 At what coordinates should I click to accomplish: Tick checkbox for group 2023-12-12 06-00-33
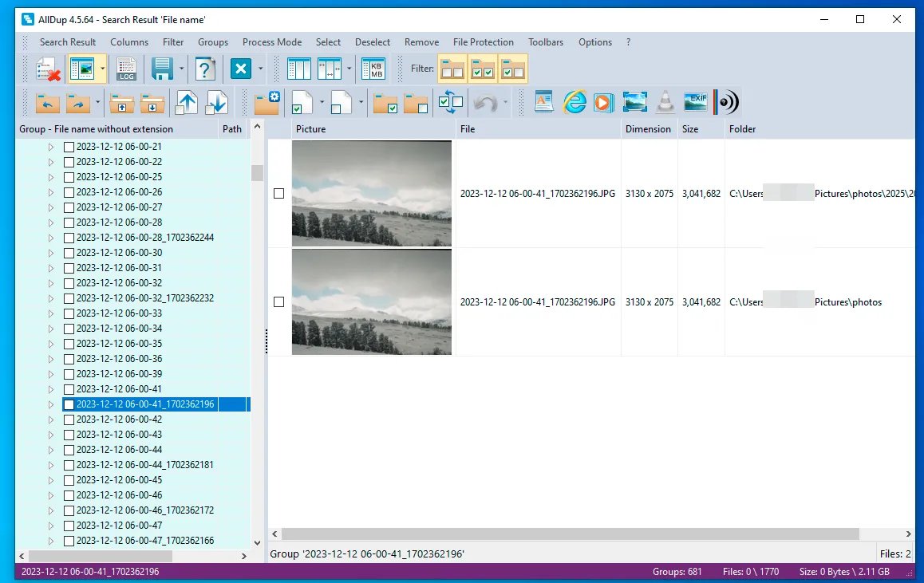point(69,313)
